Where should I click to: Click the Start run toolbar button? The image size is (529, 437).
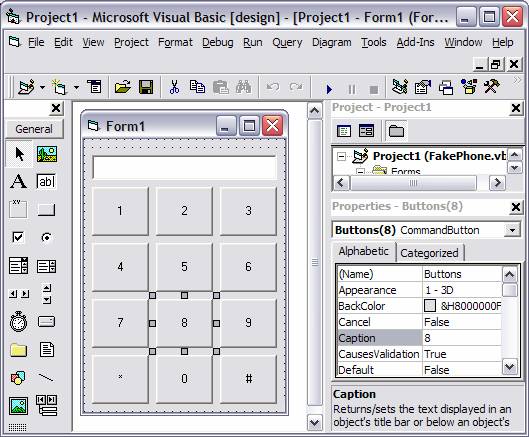pyautogui.click(x=329, y=89)
